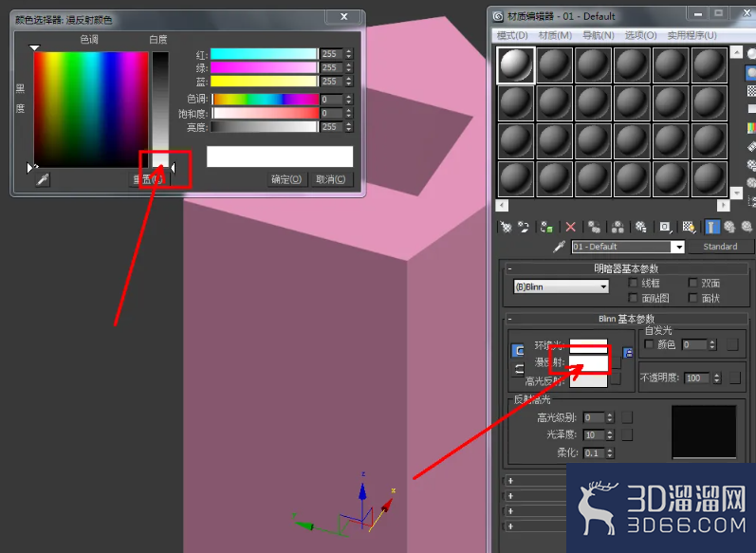Open the 实用程序(U) menu
This screenshot has width=756, height=553.
[691, 36]
